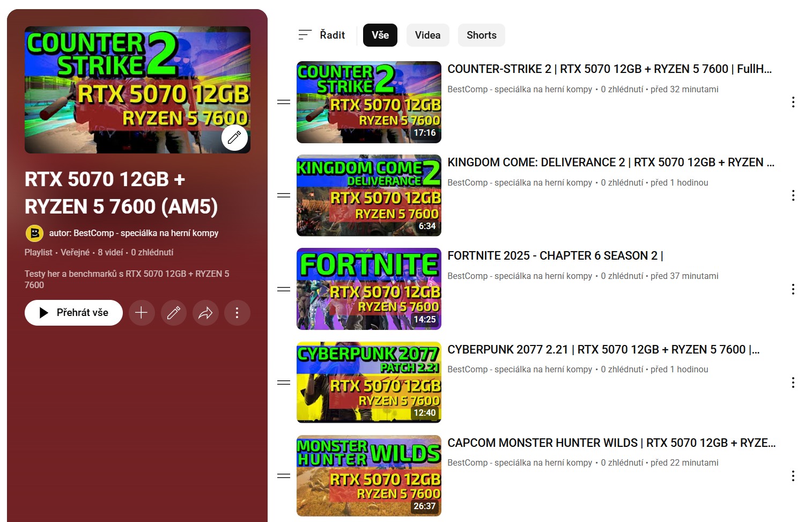Click drag handle of Counter-Strike 2 row

click(284, 102)
